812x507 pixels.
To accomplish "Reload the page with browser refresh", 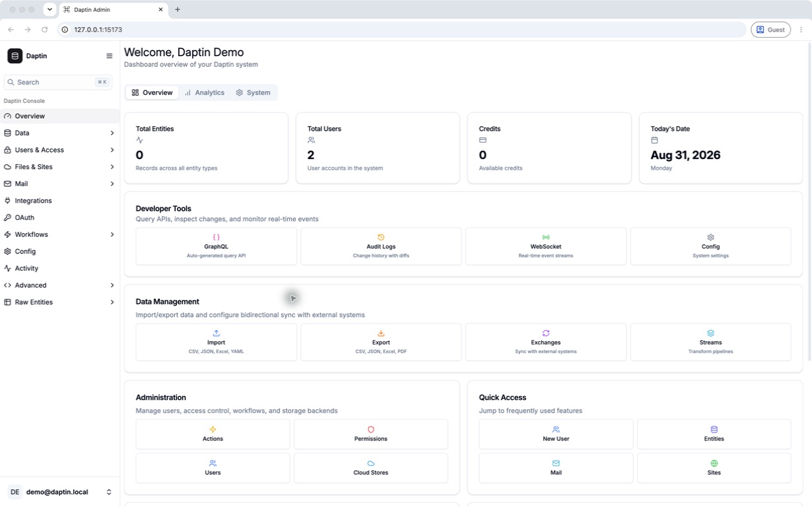I will coord(45,30).
